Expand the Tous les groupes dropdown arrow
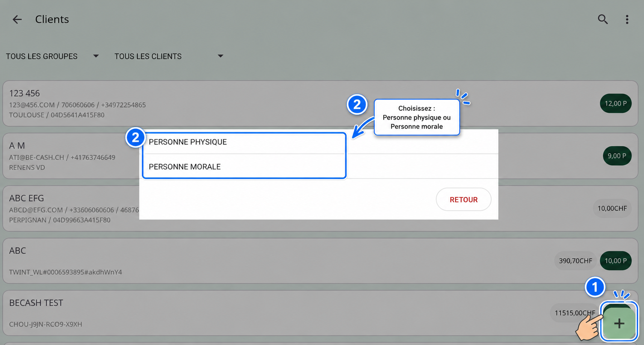This screenshot has width=644, height=345. click(x=96, y=56)
